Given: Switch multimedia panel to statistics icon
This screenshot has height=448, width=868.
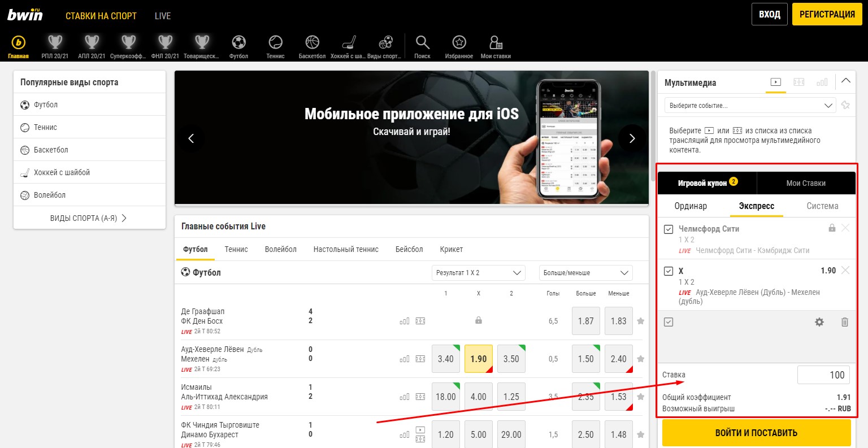Looking at the screenshot, I should point(822,82).
